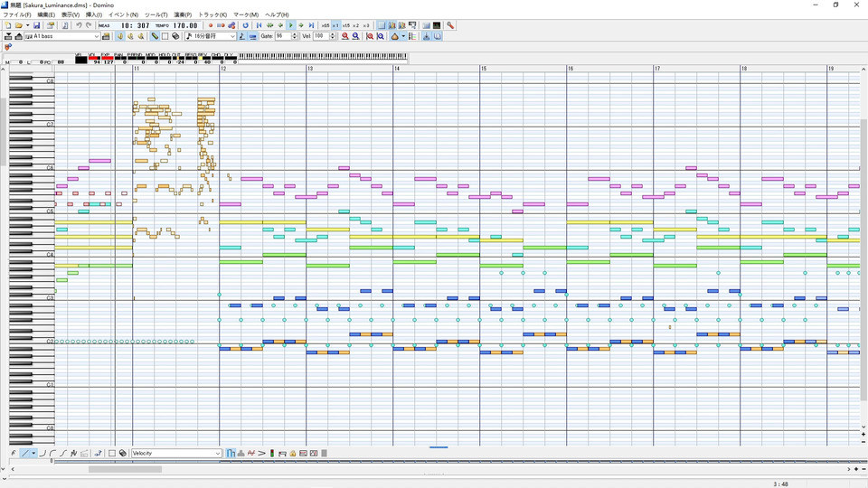Set playback speed to x1
Image resolution: width=868 pixels, height=488 pixels.
pos(335,25)
